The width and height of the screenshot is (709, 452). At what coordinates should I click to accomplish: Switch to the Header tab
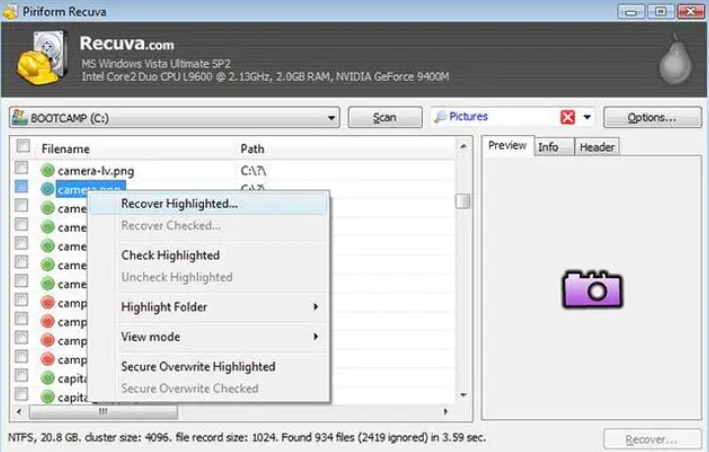[597, 147]
